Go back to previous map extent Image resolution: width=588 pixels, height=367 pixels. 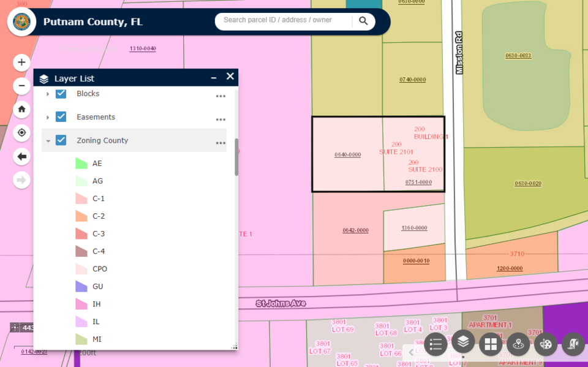(21, 157)
